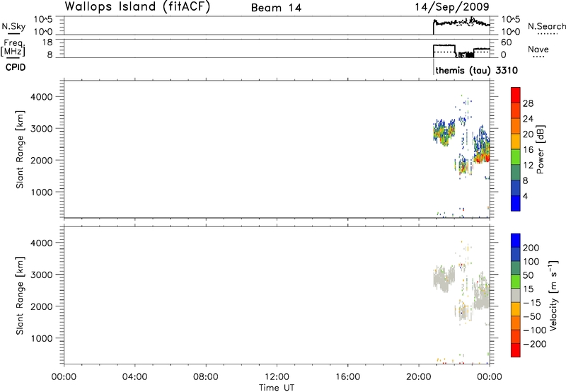Viewport: 566px width, 392px height.
Task: Pick the light green power colorbar segment
Action: pyautogui.click(x=516, y=157)
